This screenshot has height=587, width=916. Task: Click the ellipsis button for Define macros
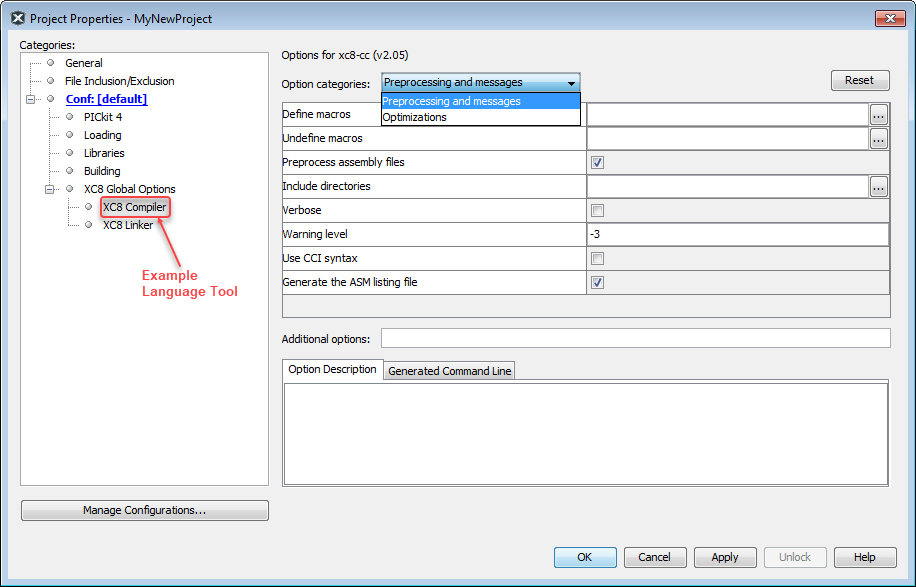point(878,115)
